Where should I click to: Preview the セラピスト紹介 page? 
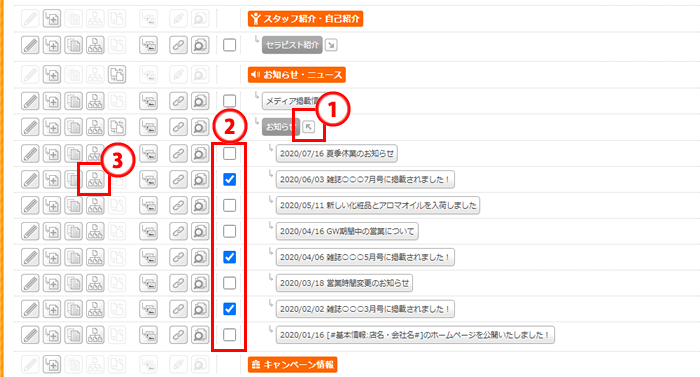[200, 45]
